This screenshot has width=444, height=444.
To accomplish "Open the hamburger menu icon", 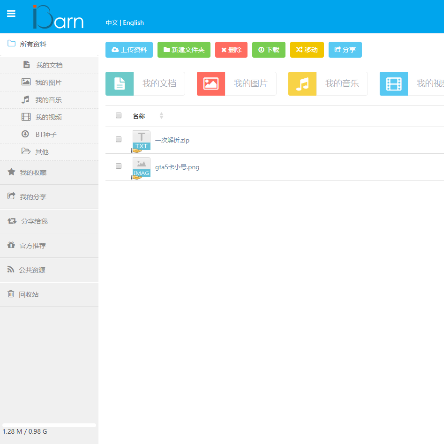I will point(11,13).
